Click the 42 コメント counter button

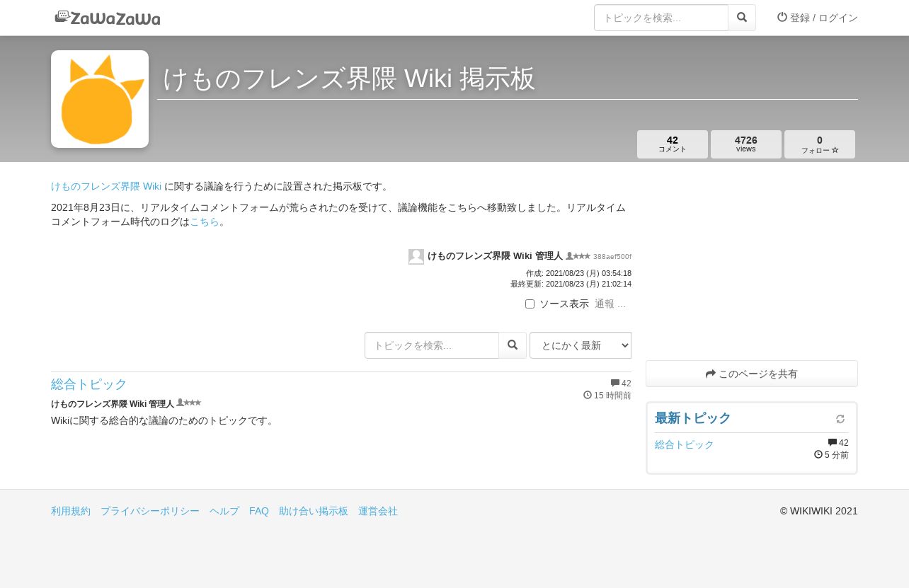coord(673,144)
